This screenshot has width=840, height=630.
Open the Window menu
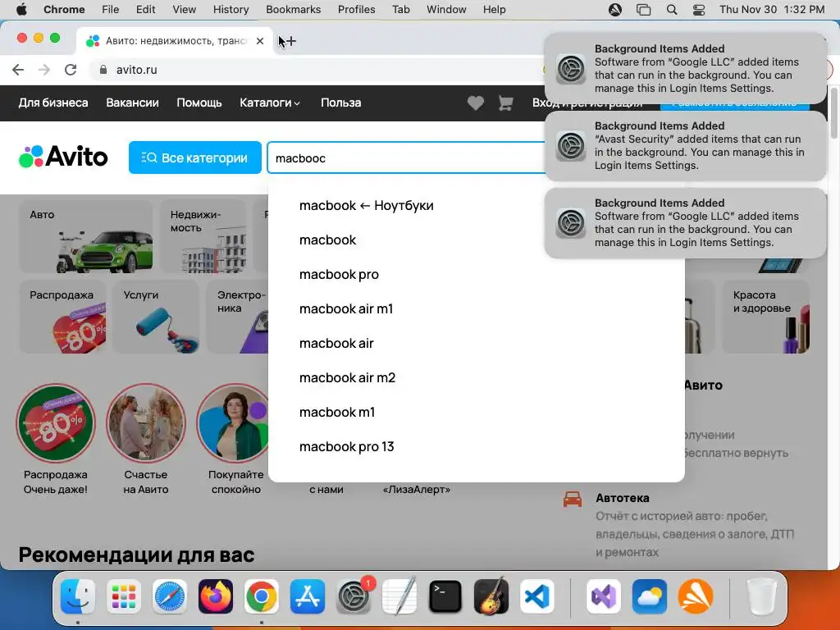pyautogui.click(x=446, y=10)
